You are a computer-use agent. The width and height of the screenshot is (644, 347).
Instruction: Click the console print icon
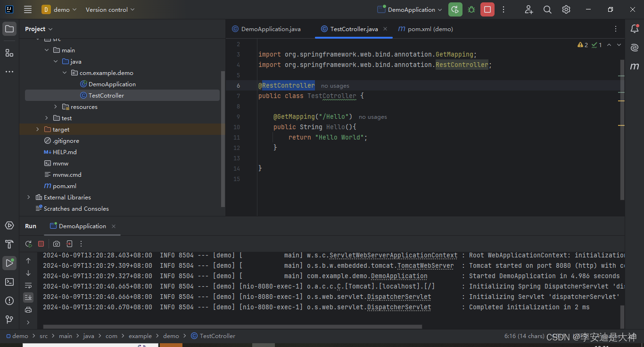pos(28,310)
